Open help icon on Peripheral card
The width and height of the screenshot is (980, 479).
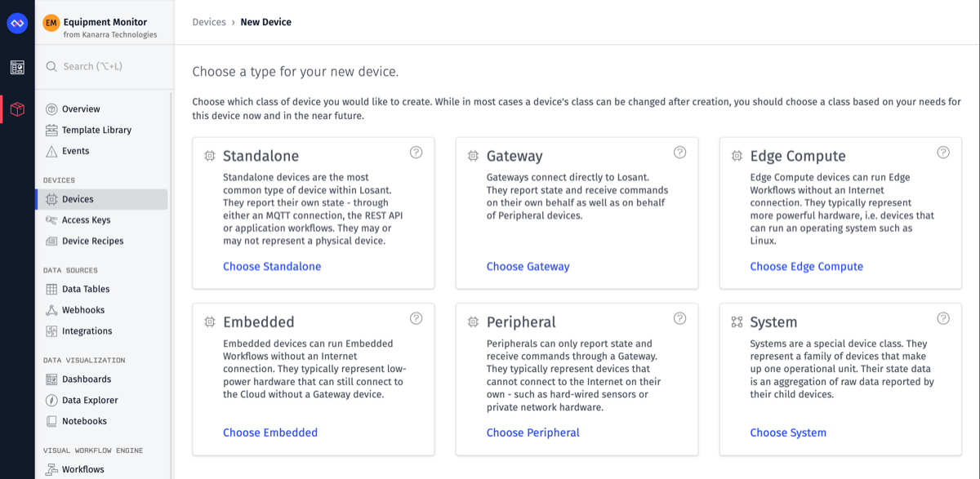coord(680,318)
